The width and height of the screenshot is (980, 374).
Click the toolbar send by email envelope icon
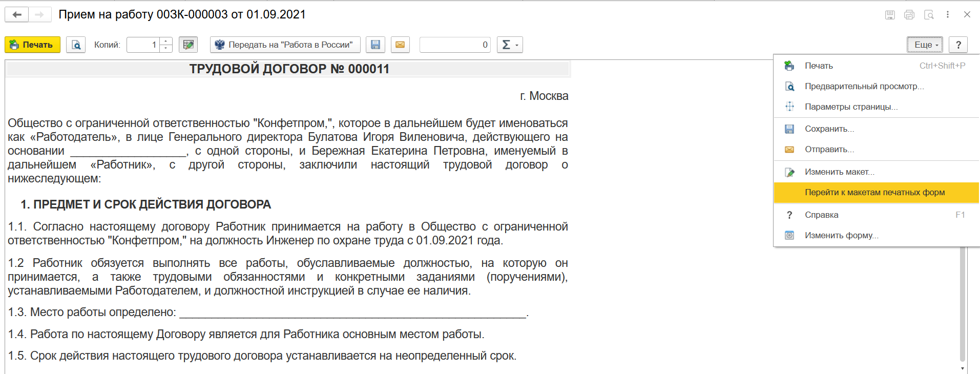tap(400, 45)
